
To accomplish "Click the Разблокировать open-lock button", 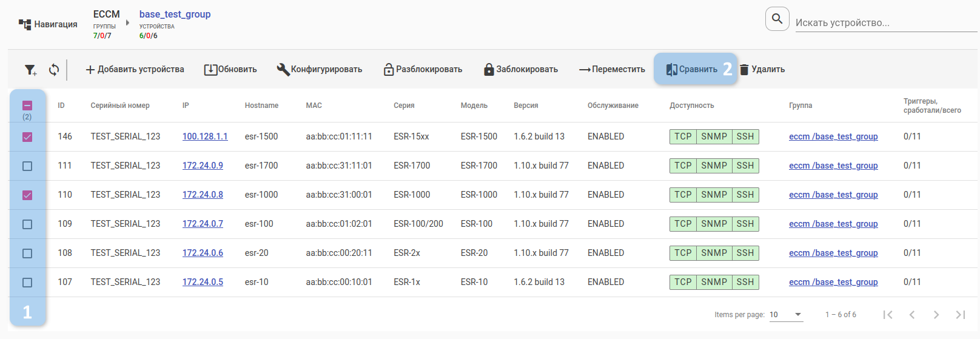I will point(423,70).
